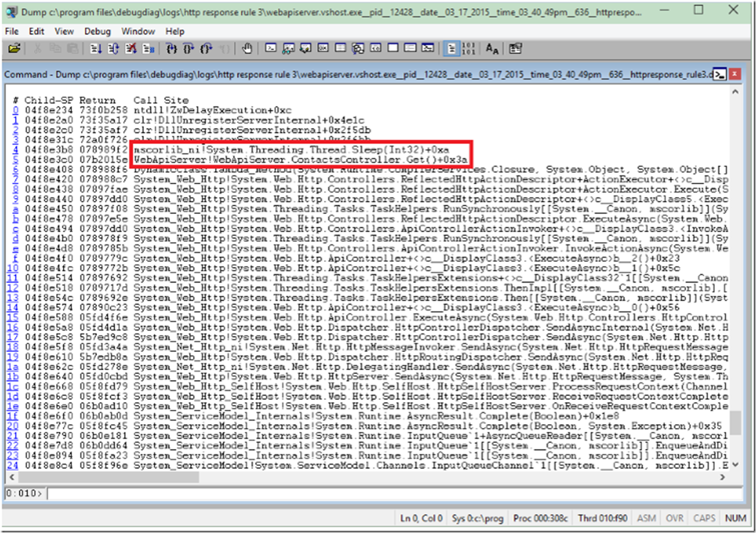Screen dimensions: 756x533
Task: Click the Step Into toolbar icon
Action: point(172,49)
